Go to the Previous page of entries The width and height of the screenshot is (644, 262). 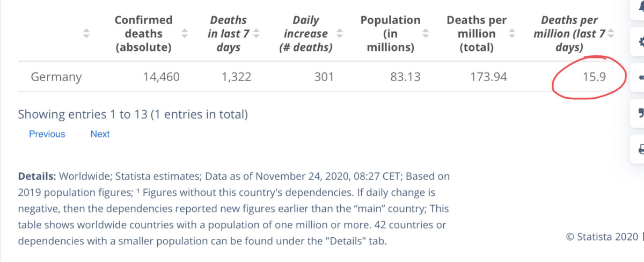(x=47, y=134)
